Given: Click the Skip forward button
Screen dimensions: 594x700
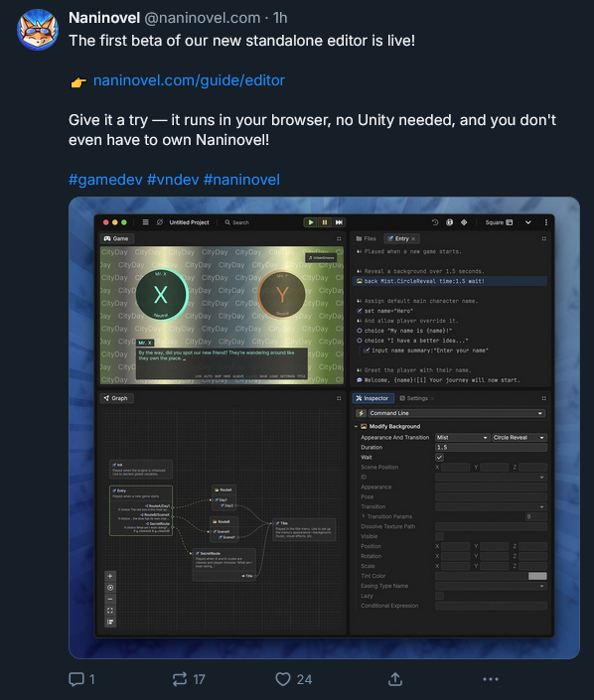Looking at the screenshot, I should pos(339,222).
